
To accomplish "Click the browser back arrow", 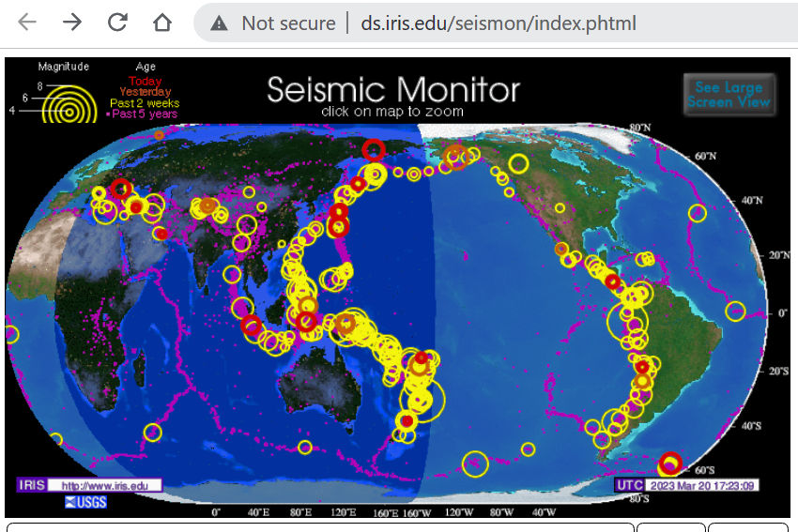I will [27, 23].
